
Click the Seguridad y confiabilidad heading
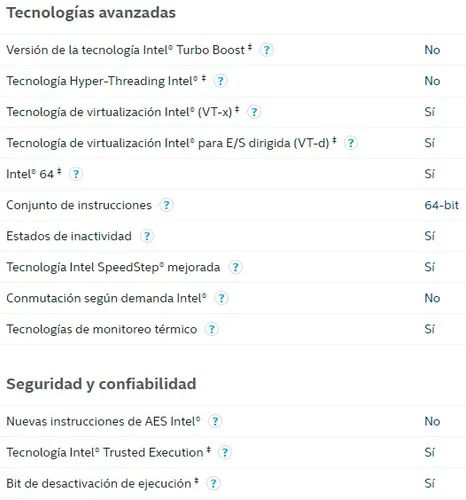(101, 384)
